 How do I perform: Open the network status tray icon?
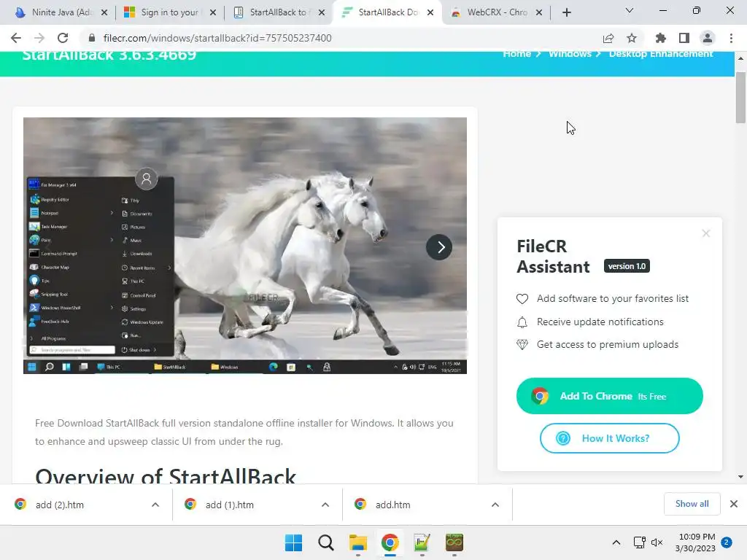coord(639,542)
